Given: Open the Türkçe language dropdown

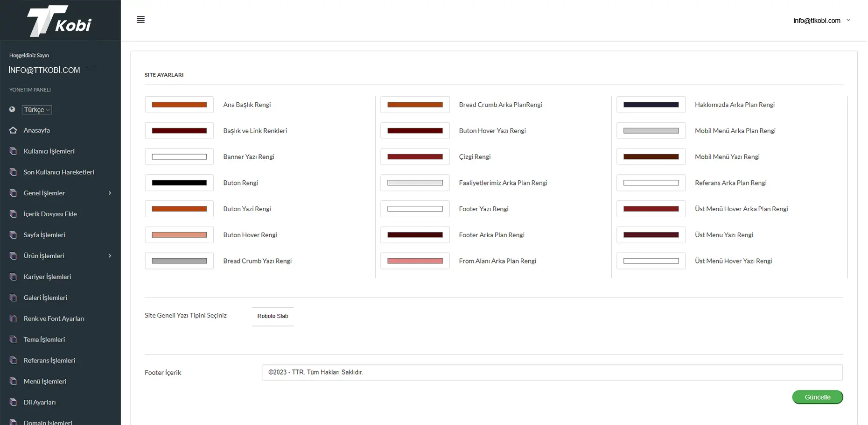Looking at the screenshot, I should point(37,110).
